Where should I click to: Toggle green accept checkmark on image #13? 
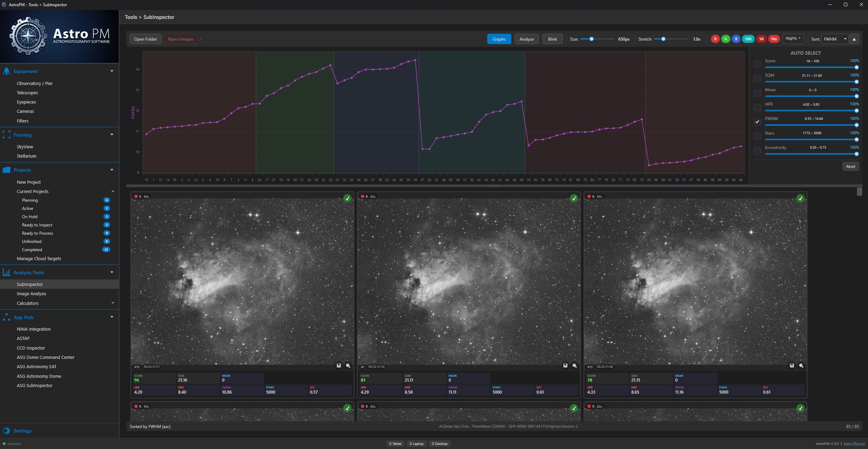point(800,198)
